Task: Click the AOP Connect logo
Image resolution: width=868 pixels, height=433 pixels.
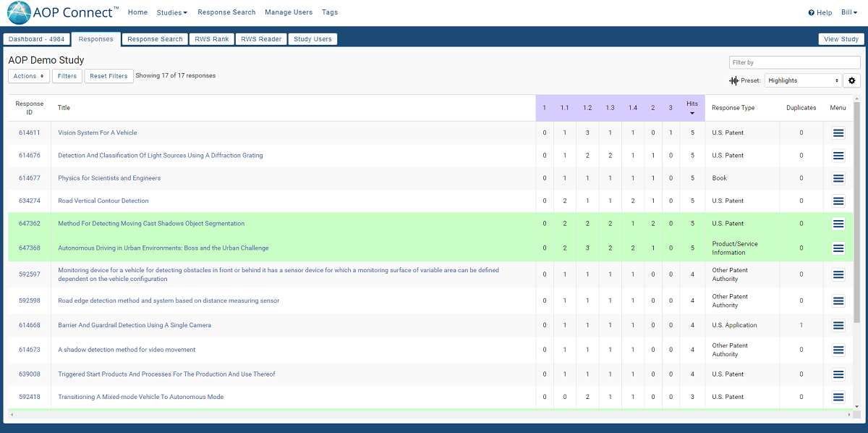Action: tap(20, 13)
